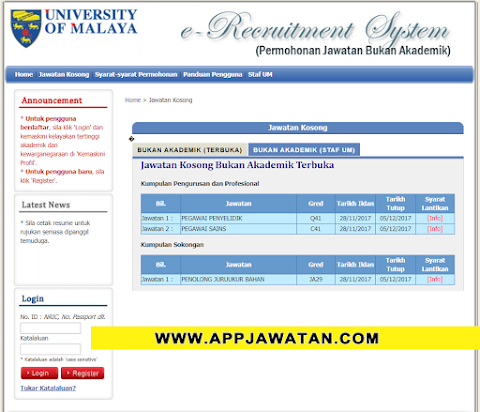Open Staf UM menu item
The height and width of the screenshot is (412, 480).
260,74
